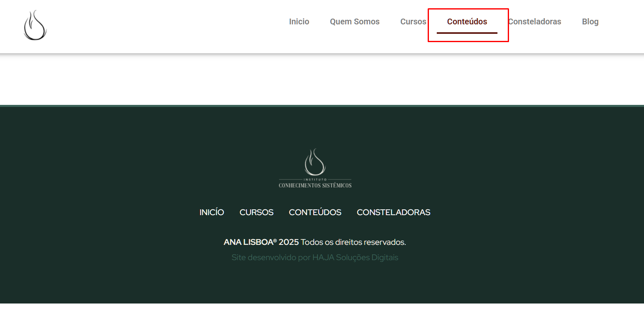Navigate to Blog in the top menu

click(x=590, y=21)
